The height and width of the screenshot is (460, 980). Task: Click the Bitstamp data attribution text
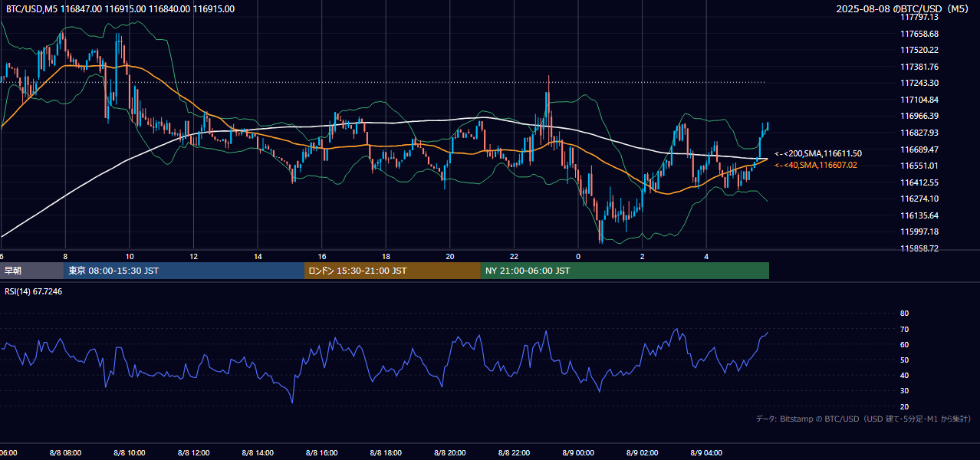(x=863, y=419)
